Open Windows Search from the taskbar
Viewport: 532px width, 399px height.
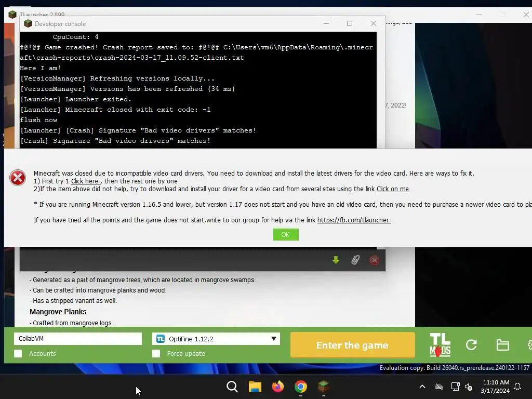click(232, 387)
